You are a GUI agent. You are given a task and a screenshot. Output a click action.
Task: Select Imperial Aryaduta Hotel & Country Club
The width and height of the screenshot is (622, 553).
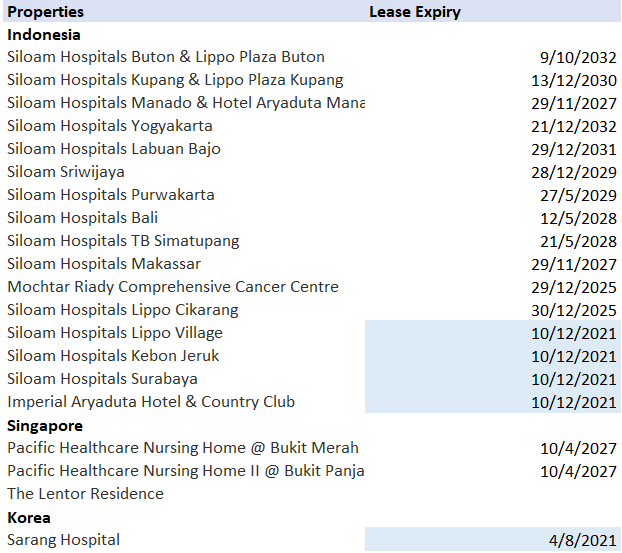[x=151, y=402]
